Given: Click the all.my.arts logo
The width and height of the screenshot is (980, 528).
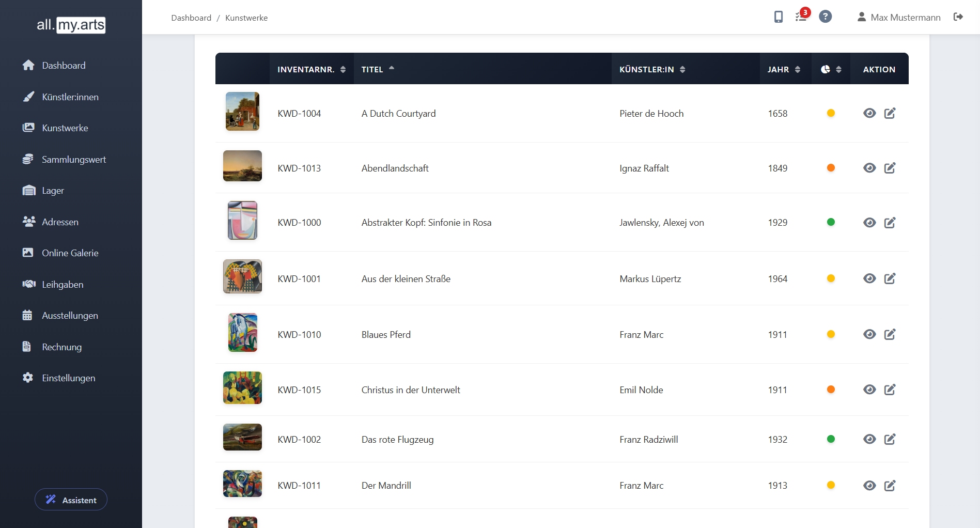Looking at the screenshot, I should pos(71,25).
